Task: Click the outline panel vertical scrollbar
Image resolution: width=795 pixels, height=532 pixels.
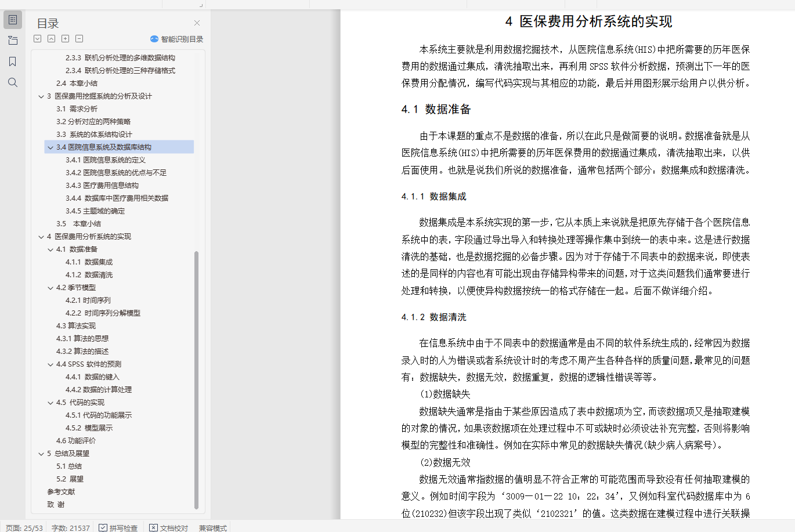Action: [196, 380]
